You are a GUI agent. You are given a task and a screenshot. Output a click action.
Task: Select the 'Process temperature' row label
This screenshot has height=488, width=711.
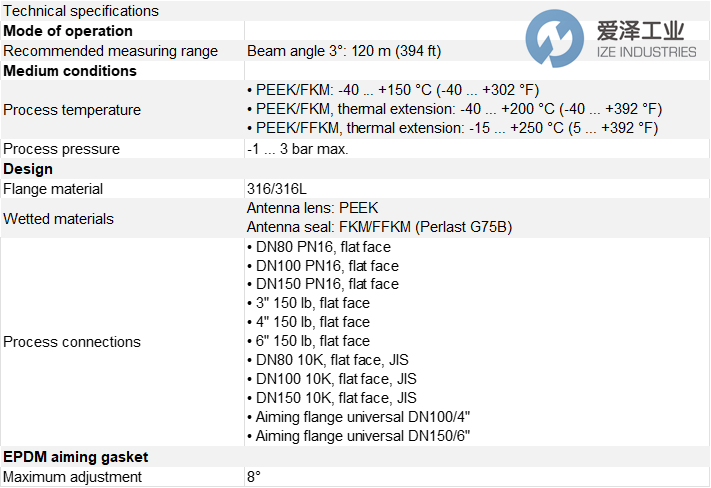click(x=72, y=110)
